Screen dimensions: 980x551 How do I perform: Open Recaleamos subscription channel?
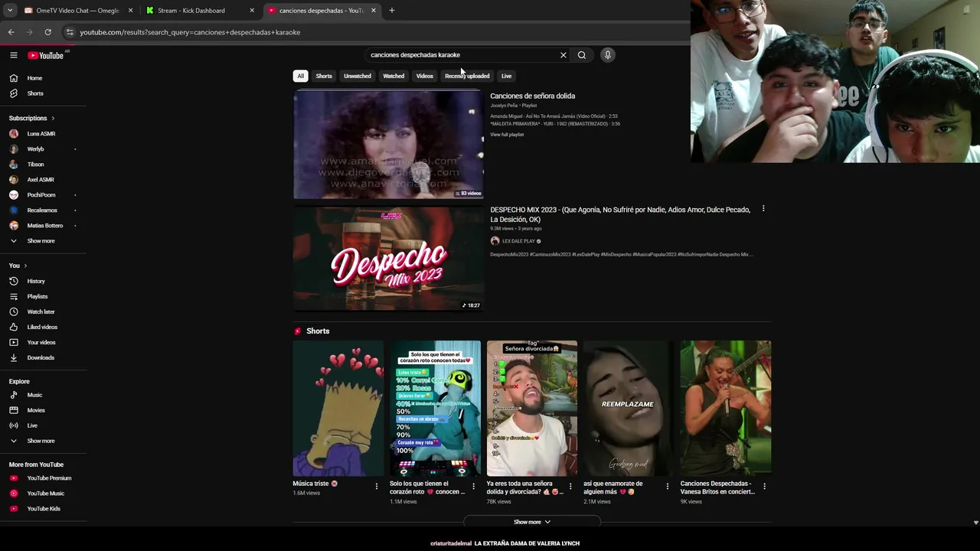(x=42, y=210)
